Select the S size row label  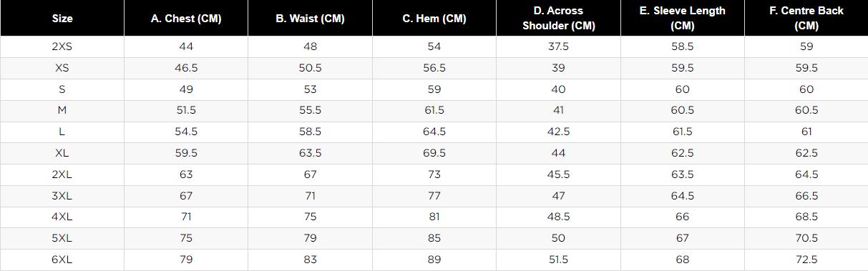[x=62, y=89]
